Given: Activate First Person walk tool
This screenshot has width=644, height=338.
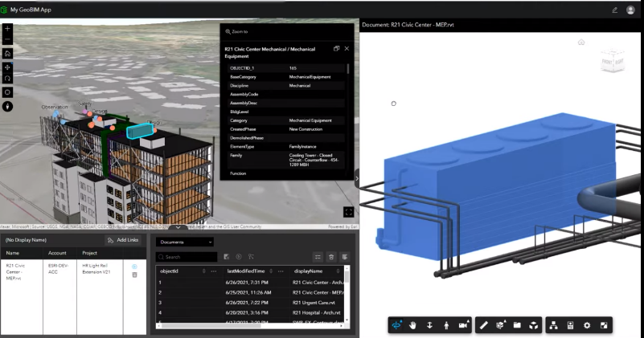Looking at the screenshot, I should coord(446,325).
